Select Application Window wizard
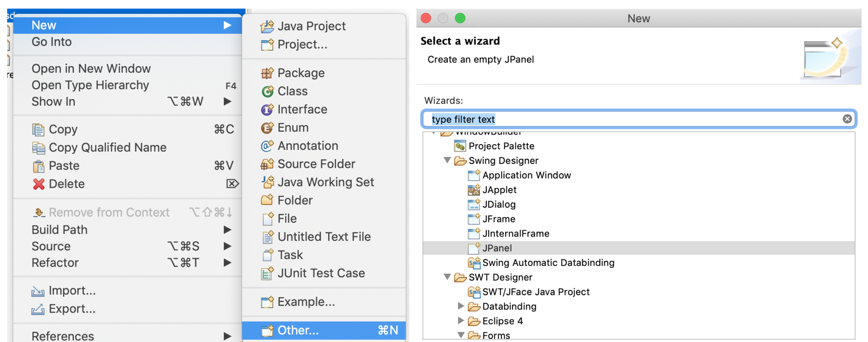 (x=526, y=175)
